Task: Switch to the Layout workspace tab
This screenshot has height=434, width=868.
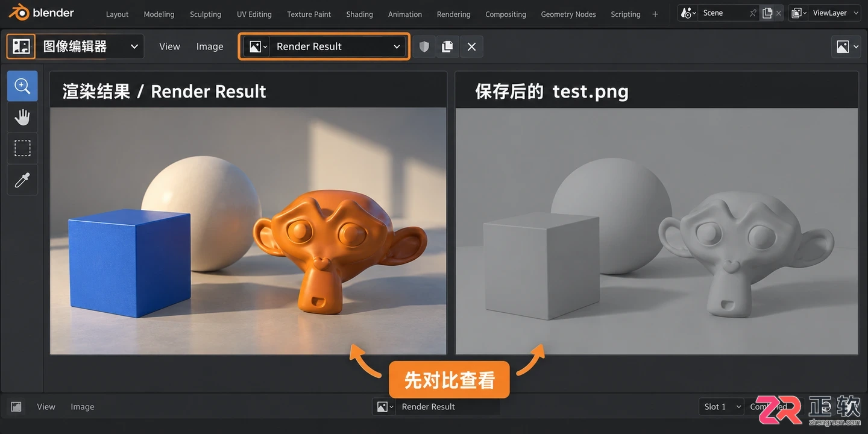Action: tap(117, 14)
